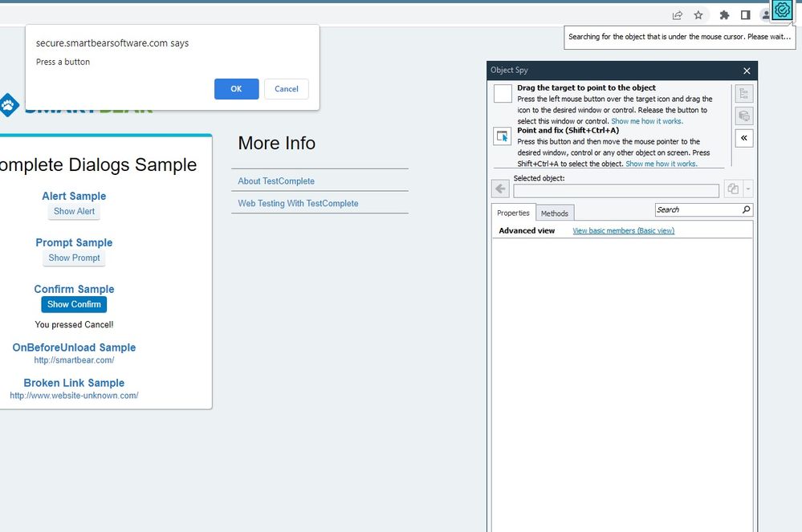Click the Prompt Sample heading
The image size is (802, 532).
click(x=74, y=242)
